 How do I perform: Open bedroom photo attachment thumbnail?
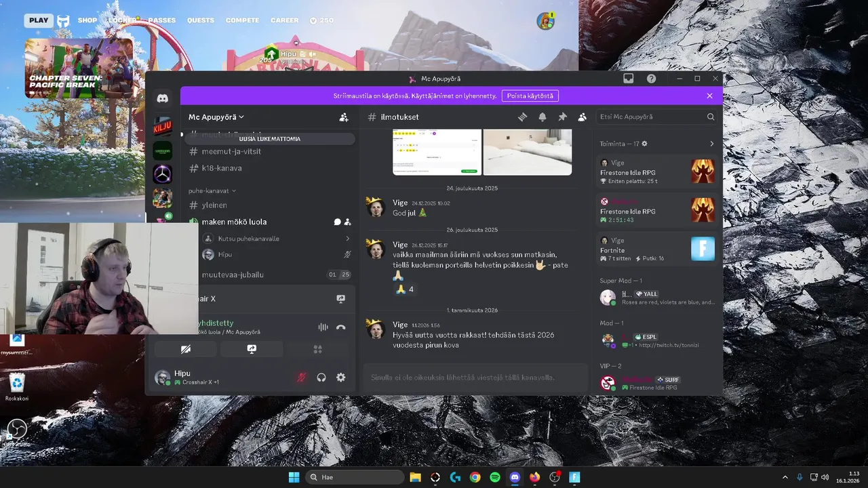click(x=528, y=152)
